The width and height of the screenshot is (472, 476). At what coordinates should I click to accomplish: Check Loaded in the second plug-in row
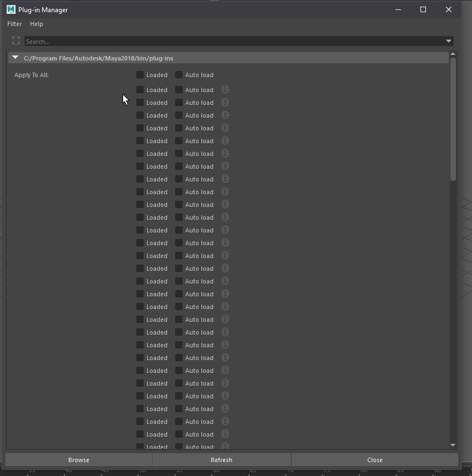click(140, 102)
